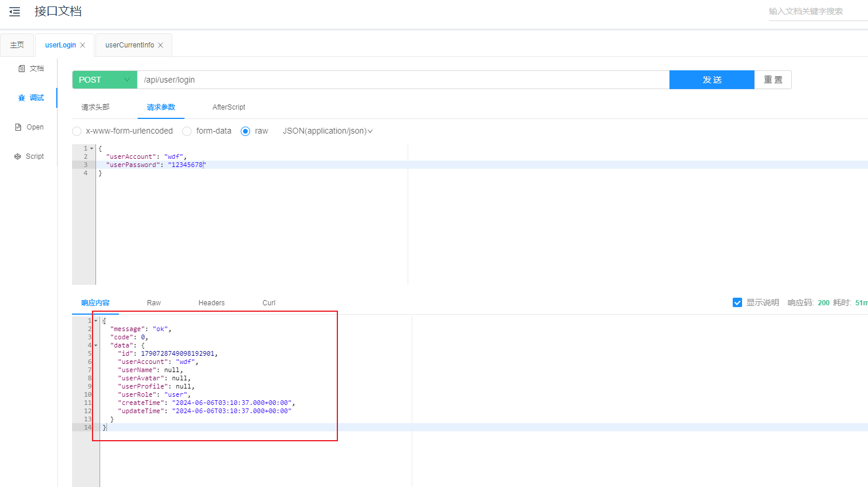
Task: Open the Script icon in sidebar
Action: (18, 156)
